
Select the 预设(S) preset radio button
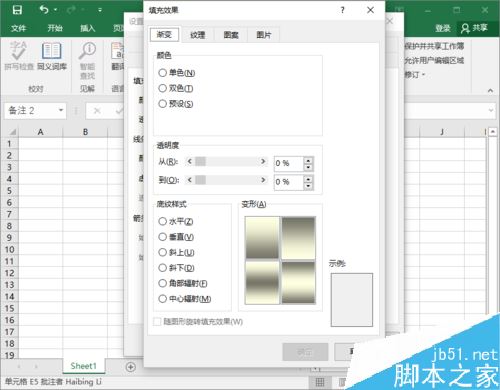tap(162, 104)
